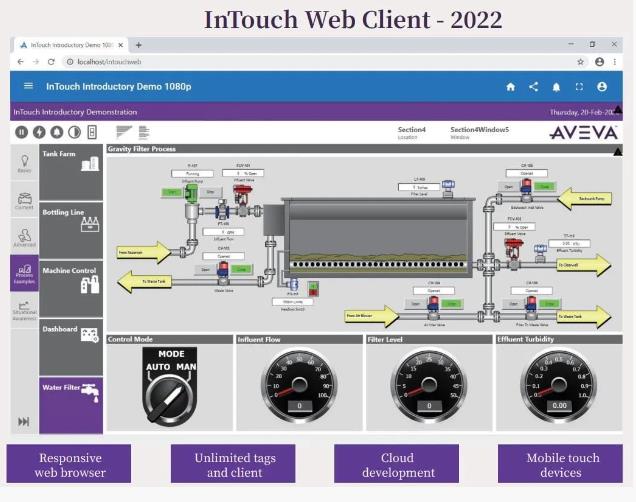Click the Filter Level gauge

(x=429, y=386)
